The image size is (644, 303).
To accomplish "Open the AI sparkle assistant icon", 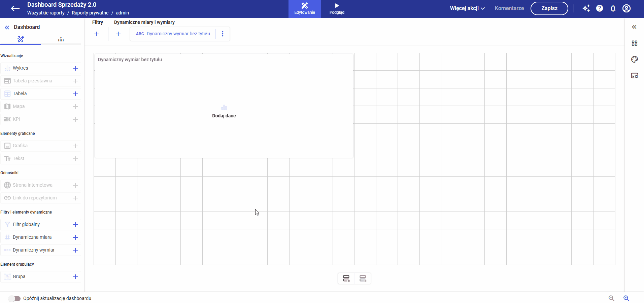I will [586, 8].
